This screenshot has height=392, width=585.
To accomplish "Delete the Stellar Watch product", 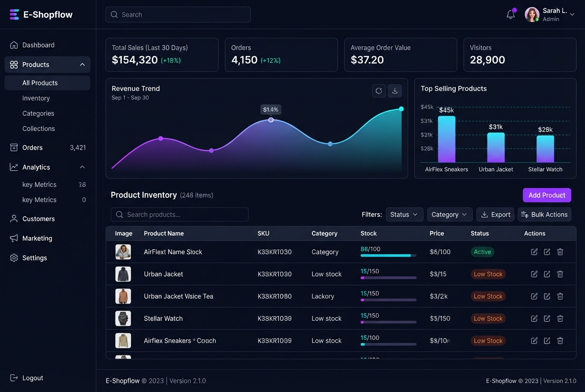I will pyautogui.click(x=560, y=318).
